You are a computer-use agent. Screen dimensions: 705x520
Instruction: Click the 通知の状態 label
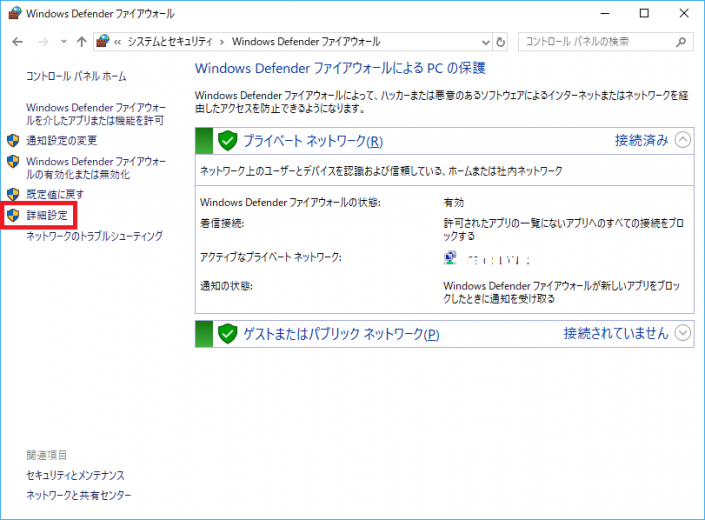click(226, 286)
